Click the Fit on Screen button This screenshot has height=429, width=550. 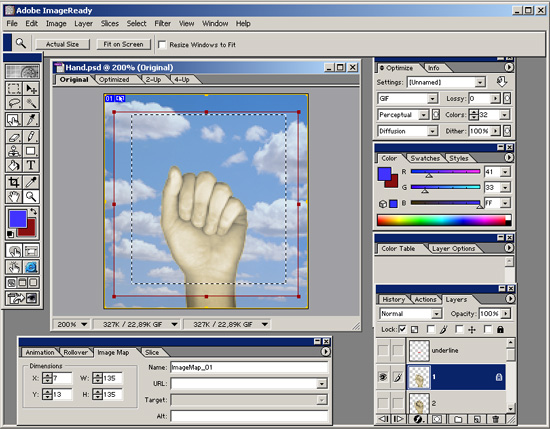[123, 44]
